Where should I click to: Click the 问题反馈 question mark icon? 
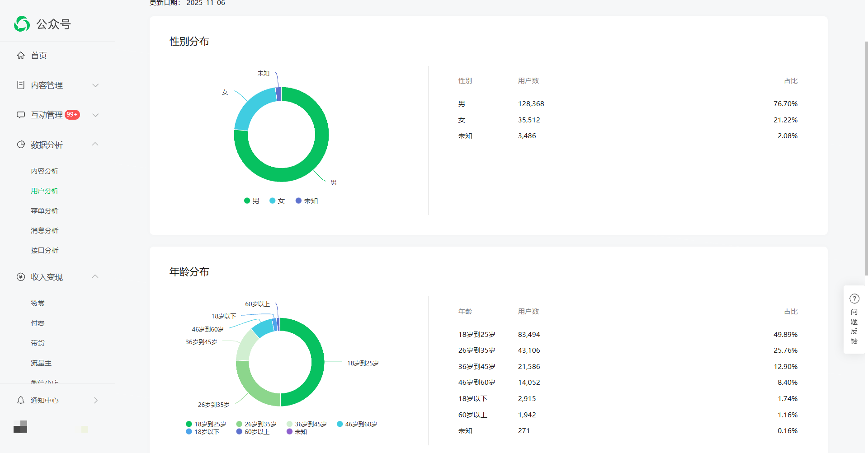click(x=854, y=299)
